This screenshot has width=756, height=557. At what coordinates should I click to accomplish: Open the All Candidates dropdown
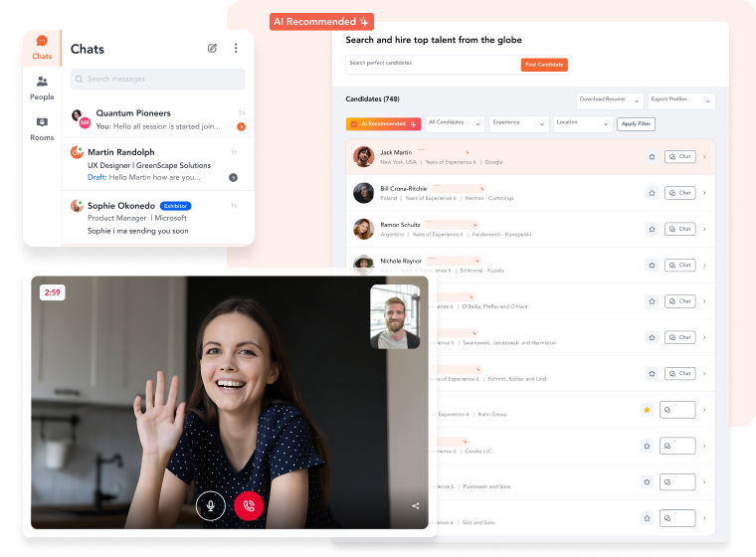(x=456, y=123)
